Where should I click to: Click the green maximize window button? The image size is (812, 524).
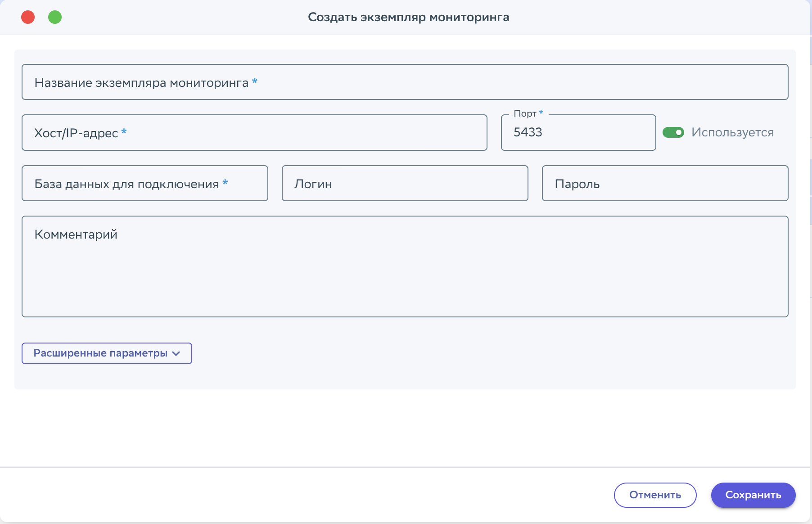click(x=55, y=17)
